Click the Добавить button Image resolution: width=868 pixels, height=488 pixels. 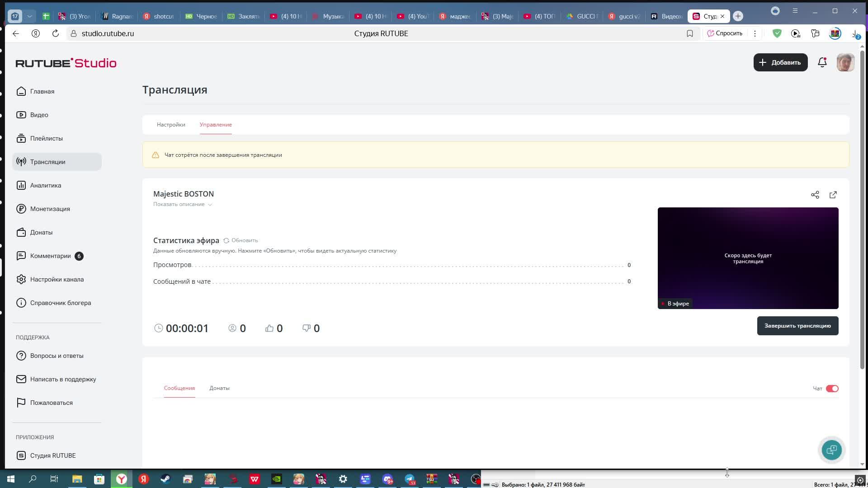780,62
